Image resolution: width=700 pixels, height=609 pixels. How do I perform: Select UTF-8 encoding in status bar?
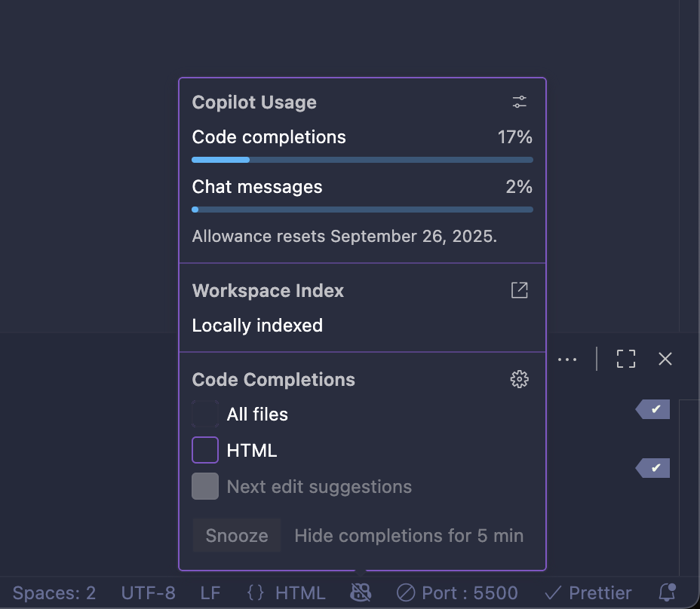(148, 593)
